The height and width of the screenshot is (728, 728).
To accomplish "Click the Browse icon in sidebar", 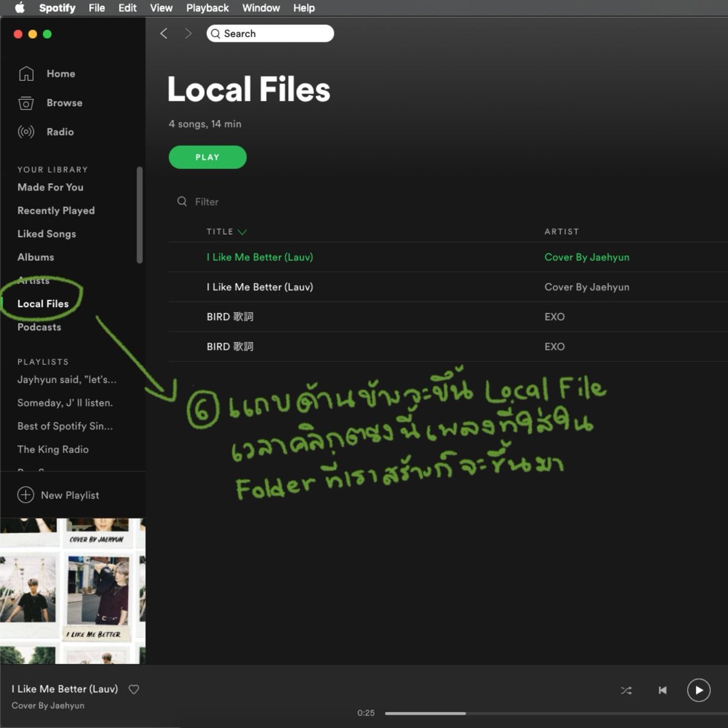I will tap(26, 103).
